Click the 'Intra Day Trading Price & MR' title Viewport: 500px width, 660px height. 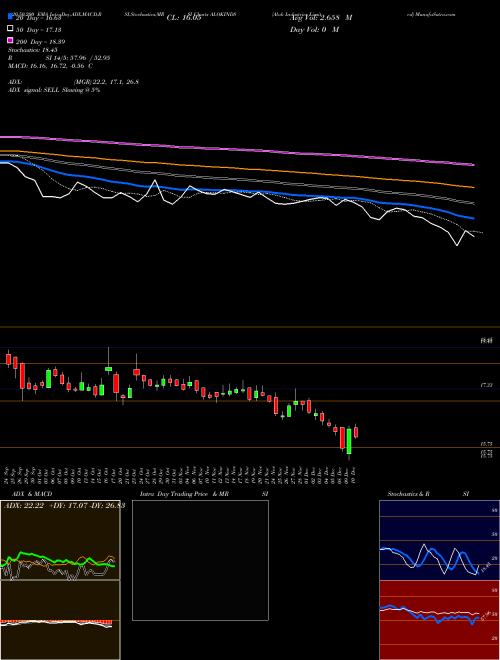184,494
